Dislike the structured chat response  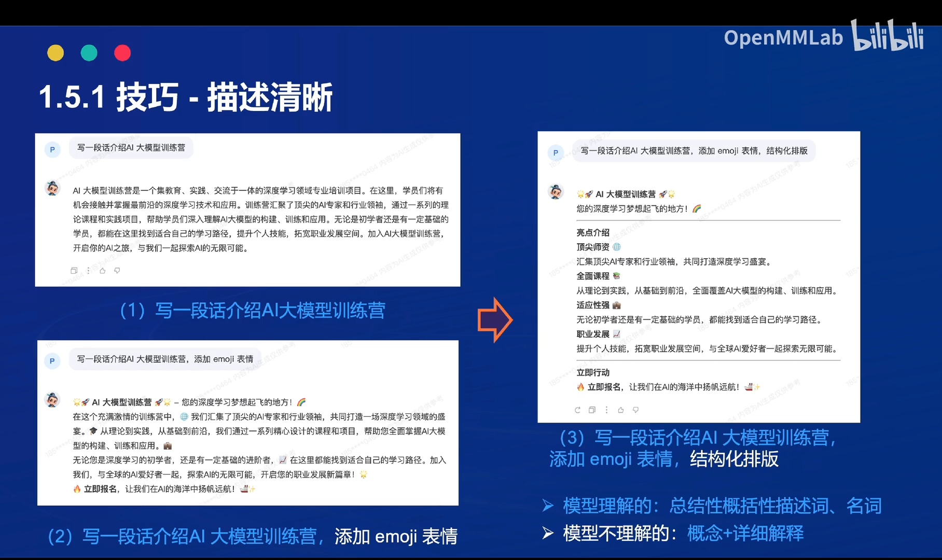coord(635,410)
